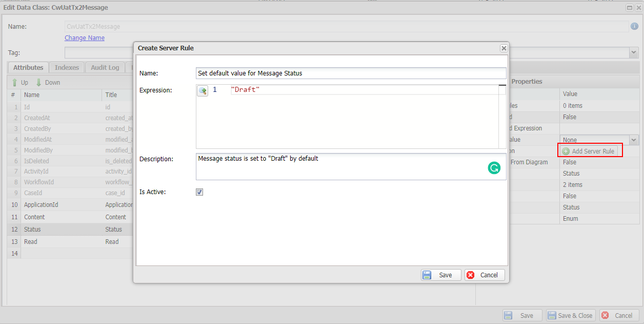This screenshot has height=324, width=644.
Task: Open the Audit Log tab
Action: point(105,68)
